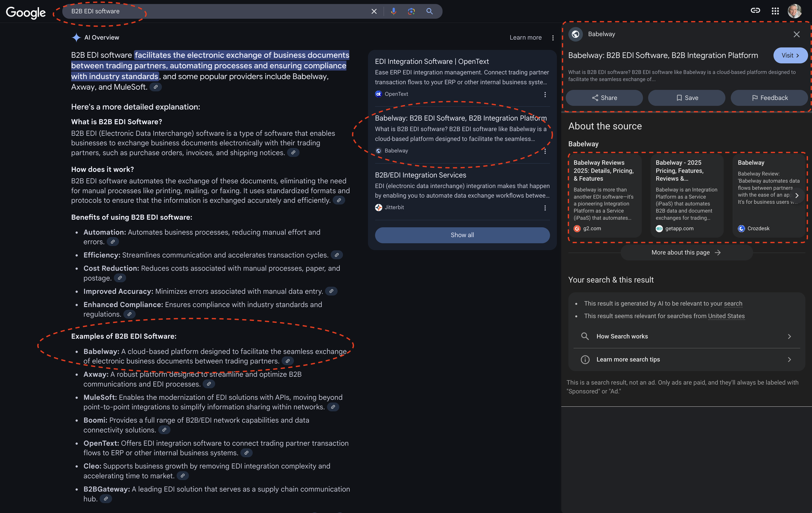Open the AI Overview three-dot options menu
Viewport: 812px width, 513px height.
tap(553, 38)
